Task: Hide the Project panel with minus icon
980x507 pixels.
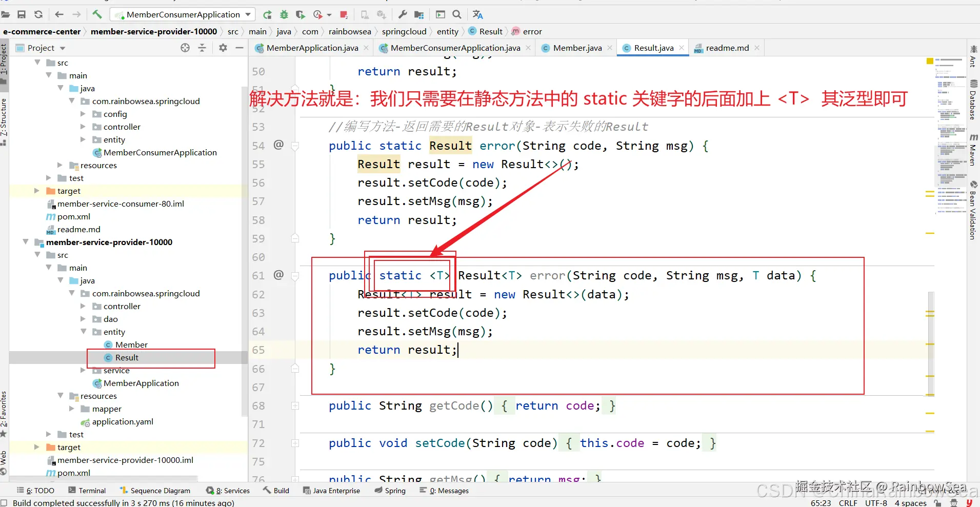Action: coord(239,48)
